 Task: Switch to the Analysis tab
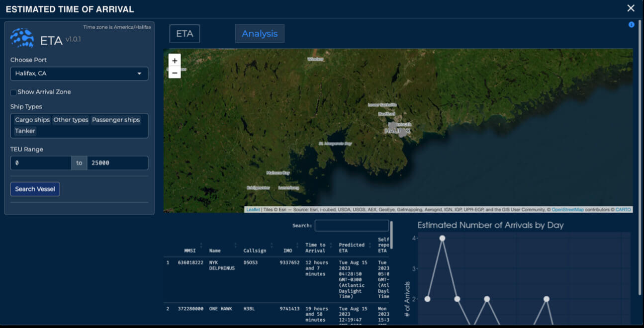(260, 34)
